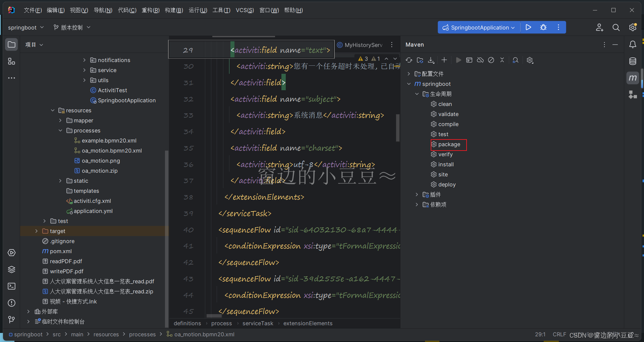Open the Problems tool window
The width and height of the screenshot is (644, 342).
coord(11,303)
